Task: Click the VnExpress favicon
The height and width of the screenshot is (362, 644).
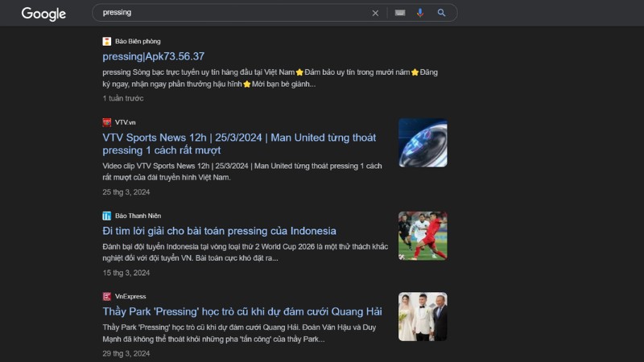Action: 107,296
